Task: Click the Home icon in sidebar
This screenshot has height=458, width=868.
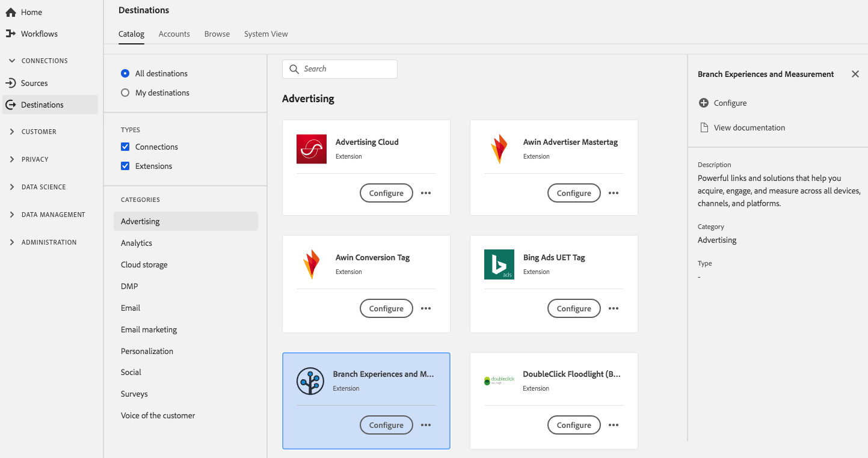Action: click(x=11, y=12)
